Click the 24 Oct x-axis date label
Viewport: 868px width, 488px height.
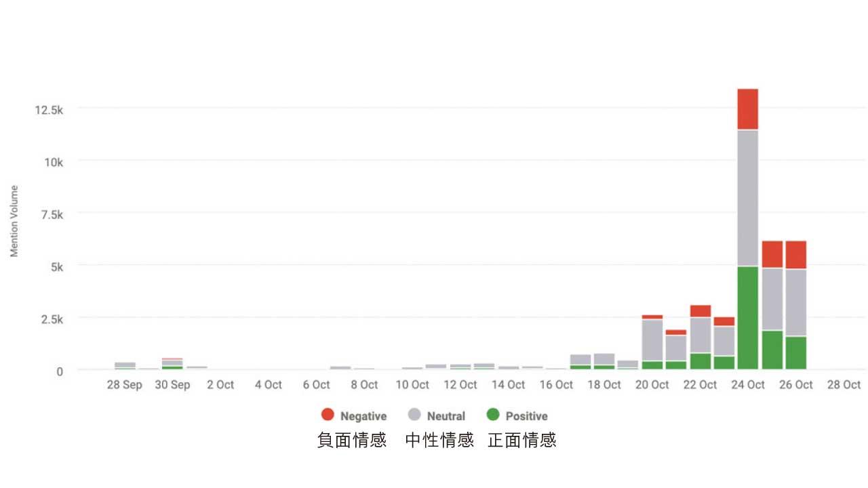747,385
